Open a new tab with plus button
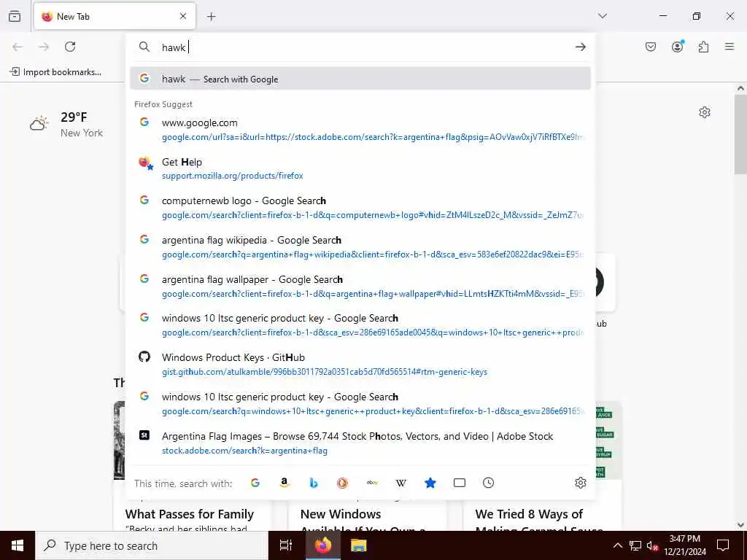The width and height of the screenshot is (747, 560). (212, 17)
